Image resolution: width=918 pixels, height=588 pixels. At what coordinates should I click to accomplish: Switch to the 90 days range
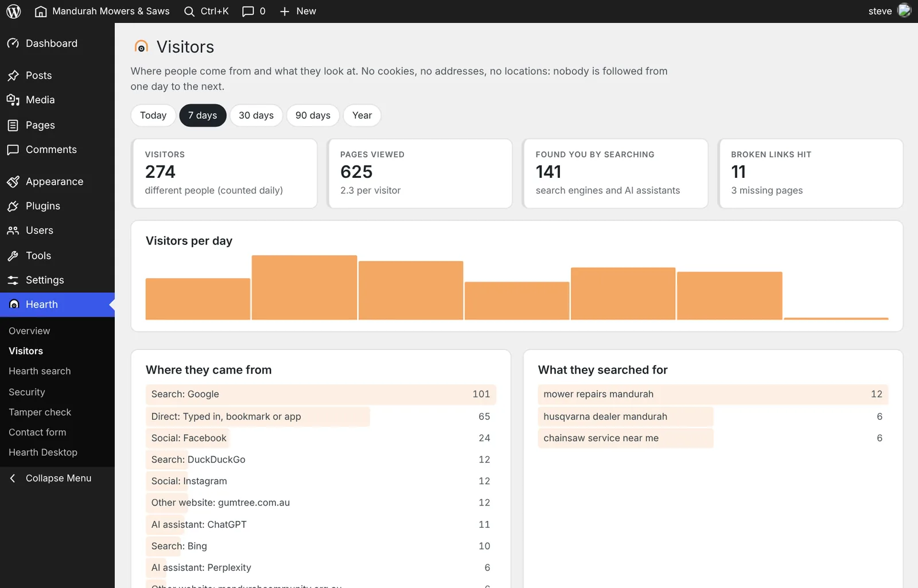tap(313, 115)
